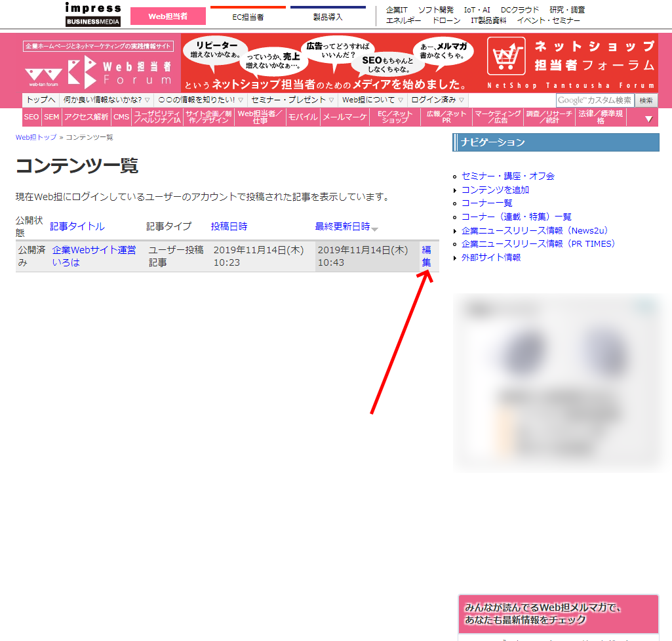Sort by 最終更新日時 column
Screen dimensions: 672x641
342,226
